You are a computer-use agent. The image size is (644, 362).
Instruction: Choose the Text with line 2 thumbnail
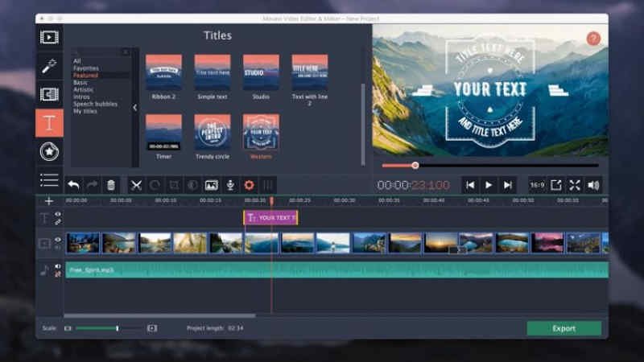coord(310,72)
